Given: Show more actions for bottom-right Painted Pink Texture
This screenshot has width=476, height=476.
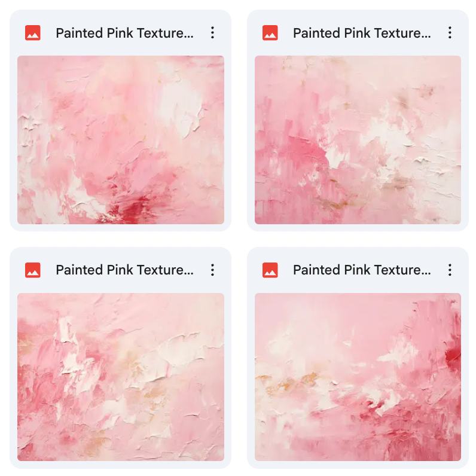Looking at the screenshot, I should click(450, 270).
